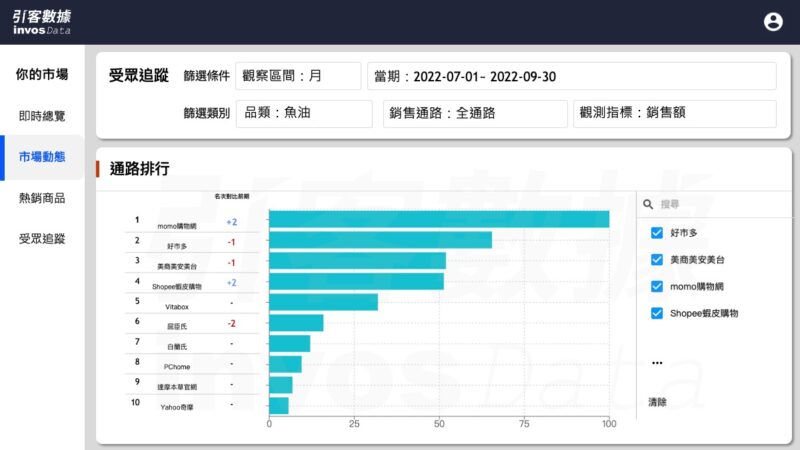
Task: Open the 當期 date range field
Action: [571, 76]
